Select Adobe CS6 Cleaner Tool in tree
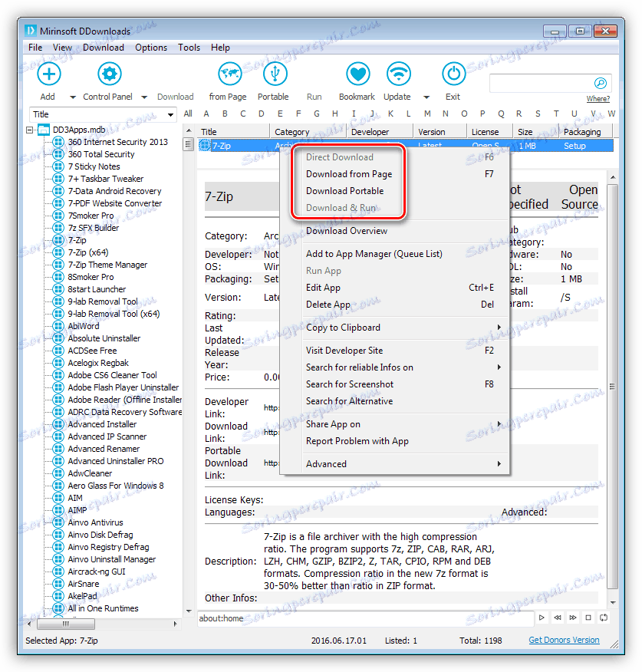Viewport: 642px width, 672px height. (112, 375)
